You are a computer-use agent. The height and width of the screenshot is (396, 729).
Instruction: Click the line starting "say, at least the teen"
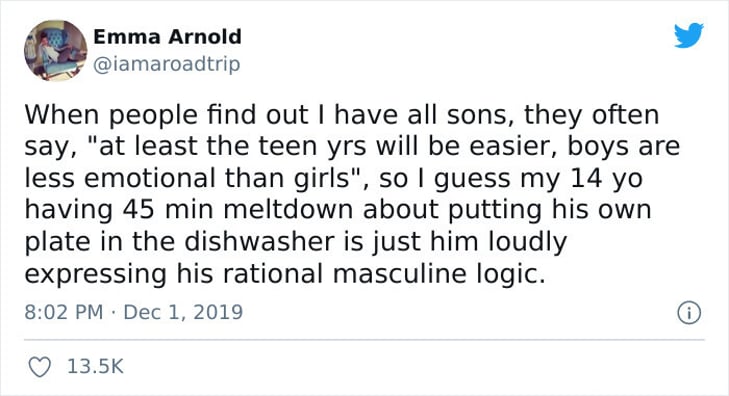(352, 146)
